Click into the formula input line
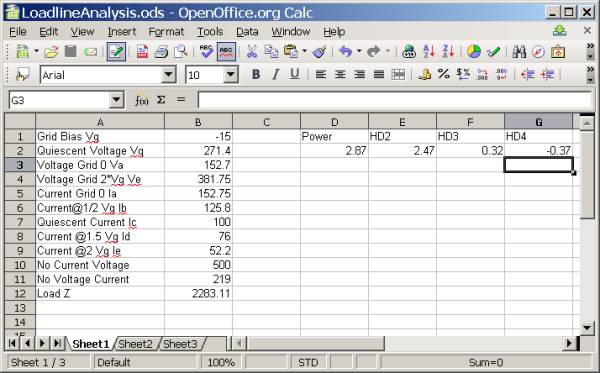The height and width of the screenshot is (373, 600). pos(395,100)
